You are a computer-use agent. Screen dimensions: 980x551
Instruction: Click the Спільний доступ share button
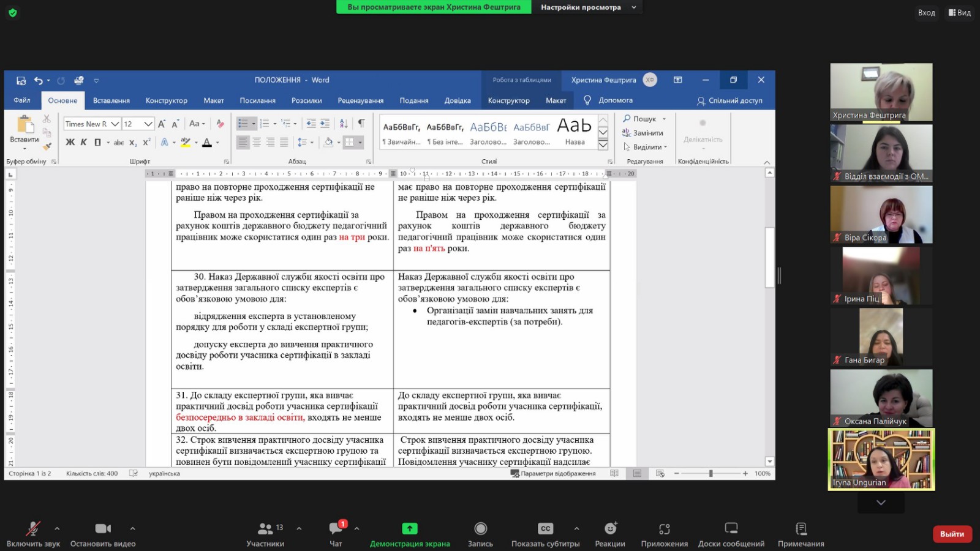pos(729,100)
